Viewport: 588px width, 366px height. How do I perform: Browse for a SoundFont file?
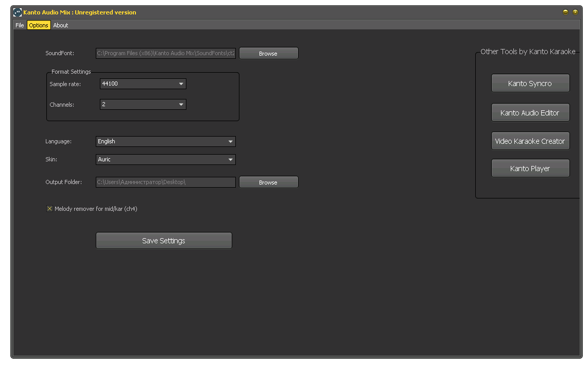pyautogui.click(x=268, y=53)
